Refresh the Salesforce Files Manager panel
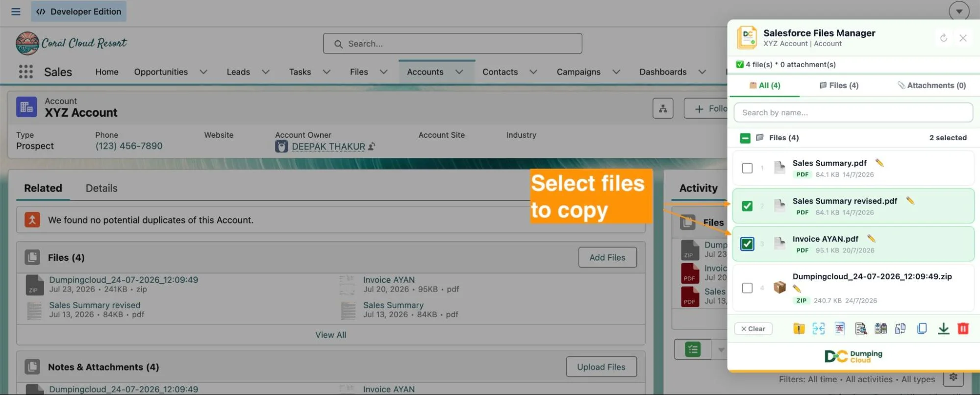 [x=944, y=38]
